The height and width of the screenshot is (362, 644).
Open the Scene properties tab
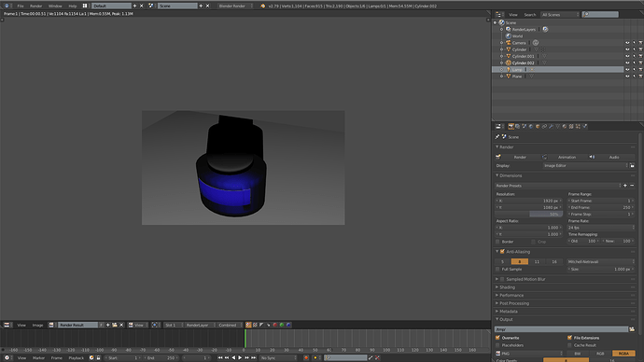(525, 126)
